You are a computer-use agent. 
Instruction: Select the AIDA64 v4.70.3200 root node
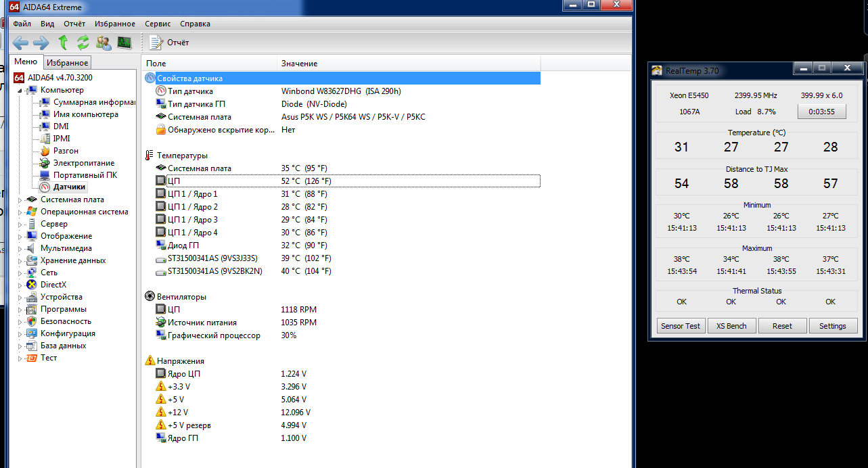53,78
